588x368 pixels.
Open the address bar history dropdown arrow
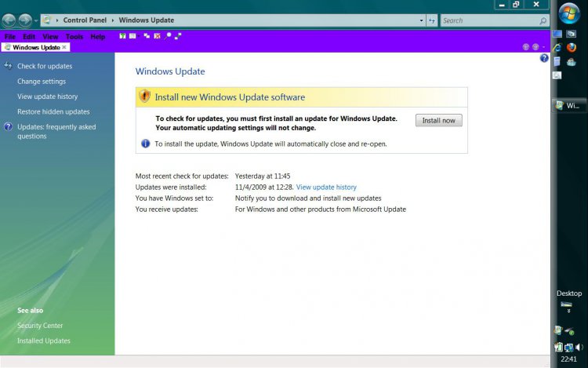(422, 20)
